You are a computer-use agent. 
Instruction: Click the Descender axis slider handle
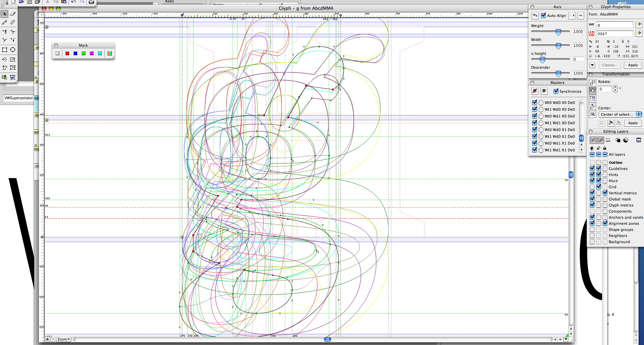[x=558, y=73]
